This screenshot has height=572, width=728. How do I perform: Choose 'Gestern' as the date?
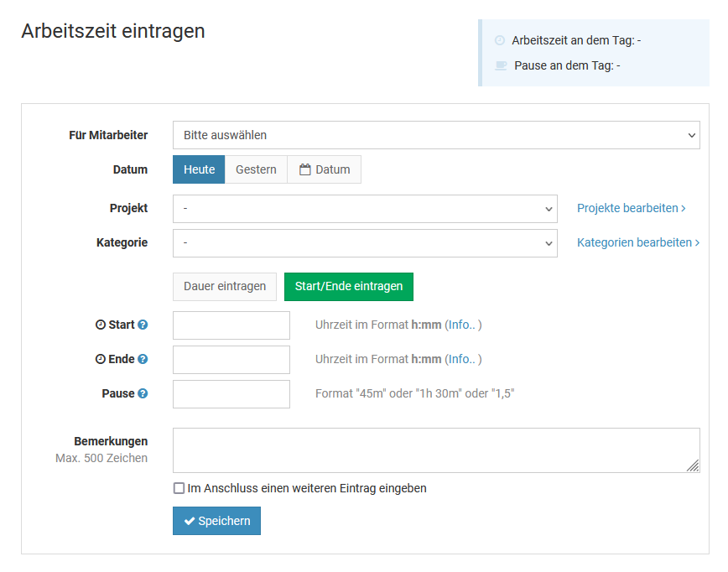coord(256,169)
